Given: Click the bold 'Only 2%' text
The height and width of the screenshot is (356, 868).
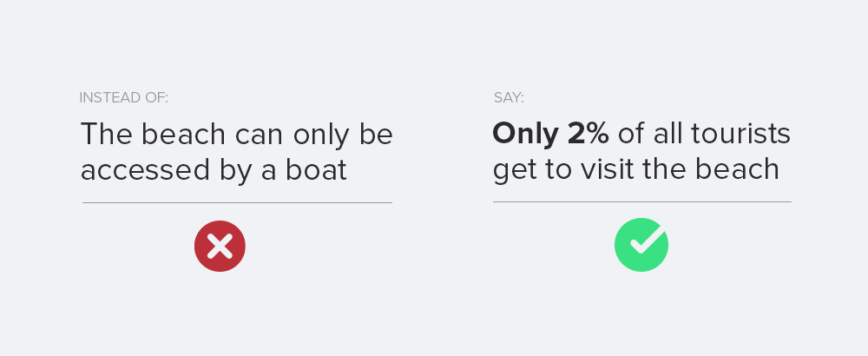Looking at the screenshot, I should click(550, 134).
